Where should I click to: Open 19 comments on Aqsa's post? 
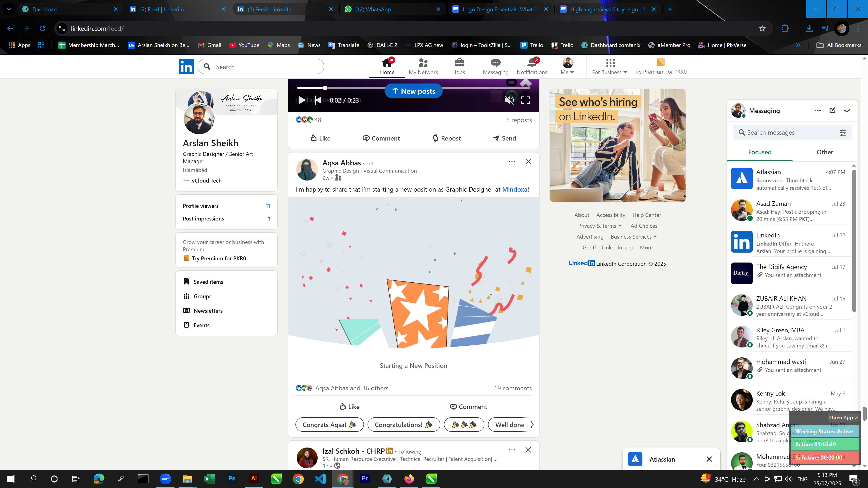(513, 388)
